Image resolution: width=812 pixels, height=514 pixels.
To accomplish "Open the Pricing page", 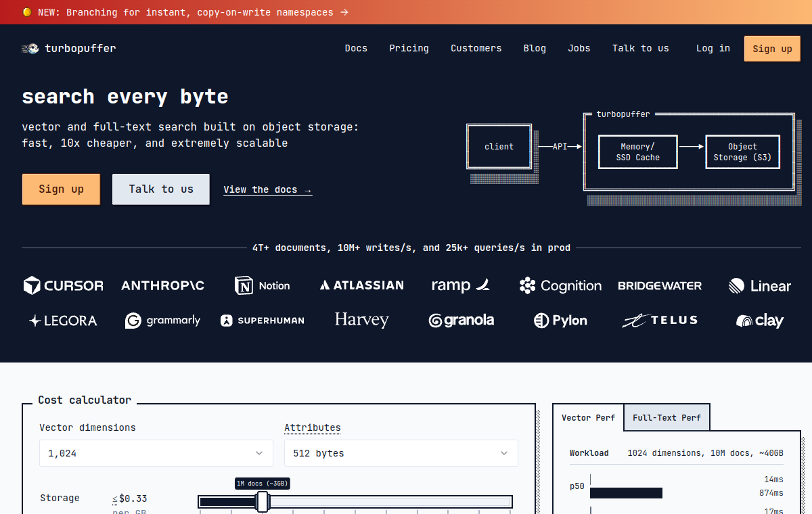I will point(409,49).
